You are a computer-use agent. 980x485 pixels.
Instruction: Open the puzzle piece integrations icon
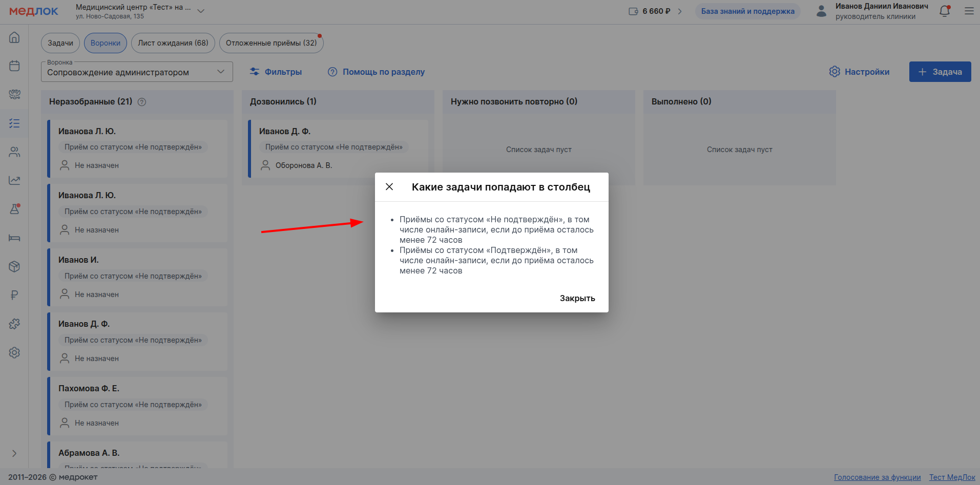coord(14,324)
